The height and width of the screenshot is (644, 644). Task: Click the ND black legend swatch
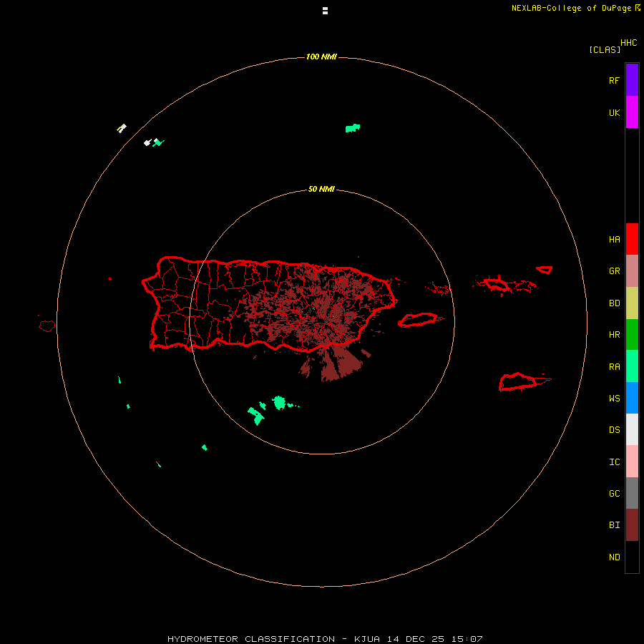tap(632, 557)
